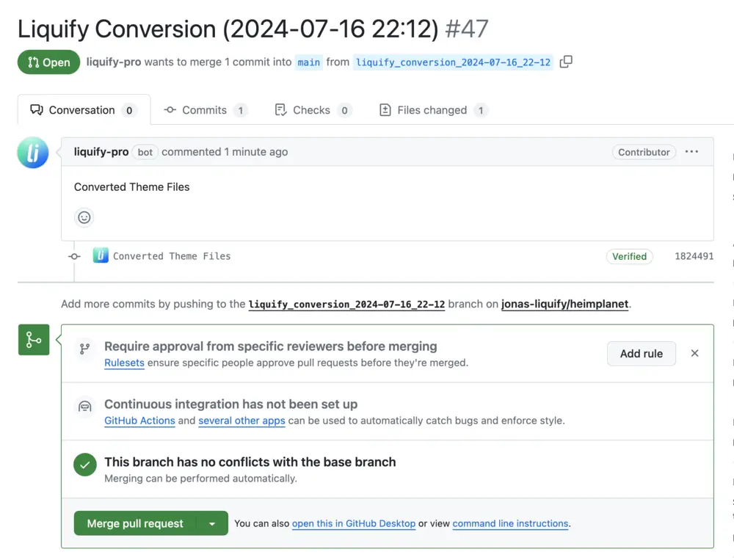
Task: Open the Rulesets link
Action: point(125,363)
